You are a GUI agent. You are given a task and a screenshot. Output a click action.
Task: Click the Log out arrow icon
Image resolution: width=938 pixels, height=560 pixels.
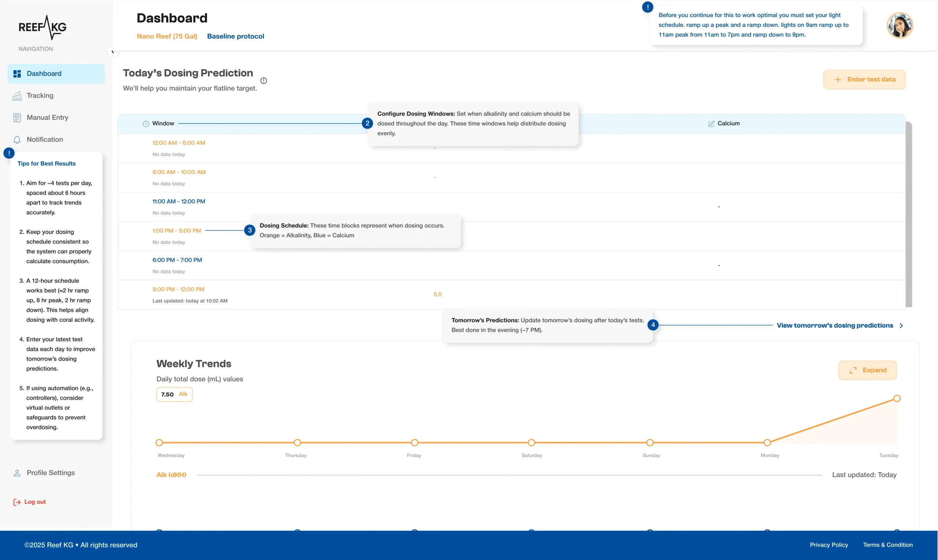[17, 502]
